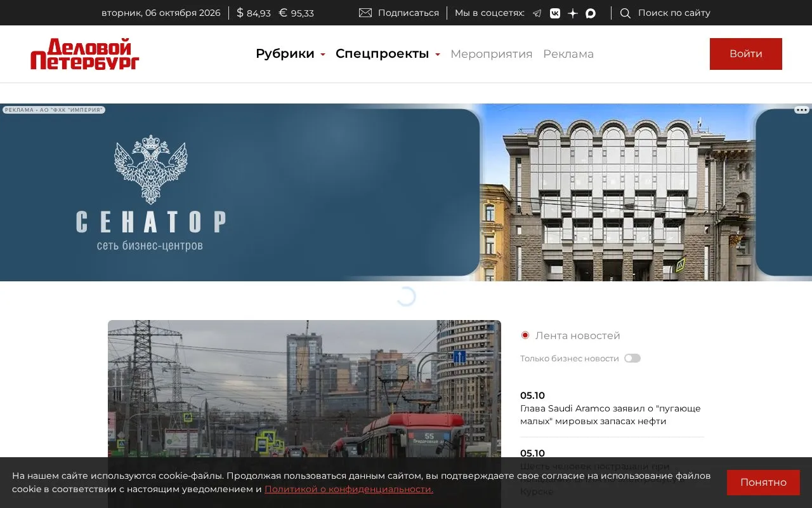The width and height of the screenshot is (812, 508).
Task: Expand the Рубрики dropdown menu
Action: (291, 54)
